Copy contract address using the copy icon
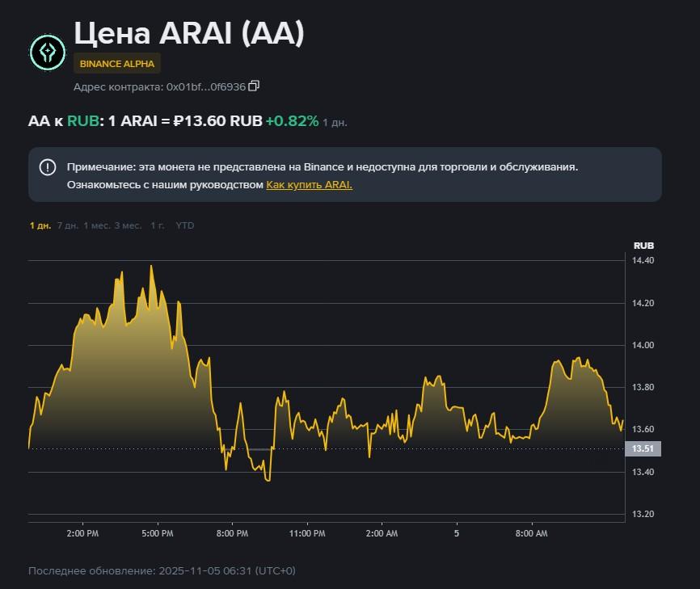Viewport: 700px width, 589px height. pos(254,86)
